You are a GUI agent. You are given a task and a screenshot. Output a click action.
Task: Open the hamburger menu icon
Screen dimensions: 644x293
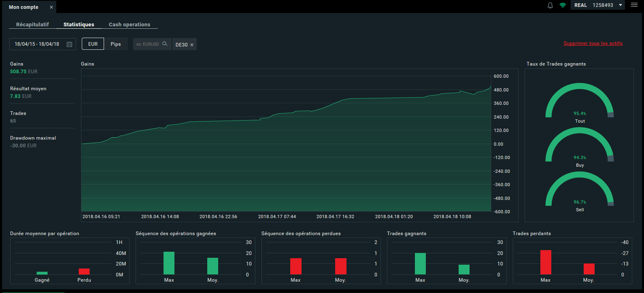[x=634, y=5]
